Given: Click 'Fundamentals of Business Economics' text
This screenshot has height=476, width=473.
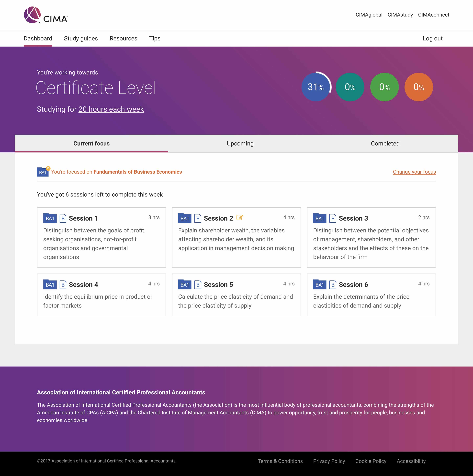Looking at the screenshot, I should pyautogui.click(x=138, y=172).
